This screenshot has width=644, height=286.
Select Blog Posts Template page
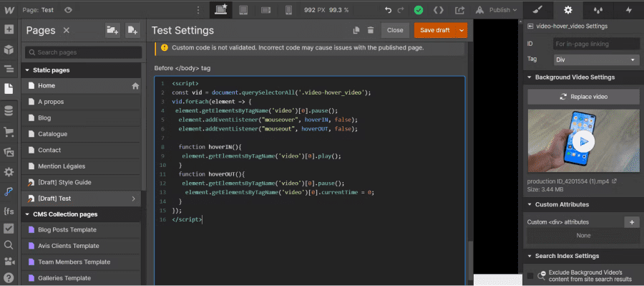(x=82, y=229)
